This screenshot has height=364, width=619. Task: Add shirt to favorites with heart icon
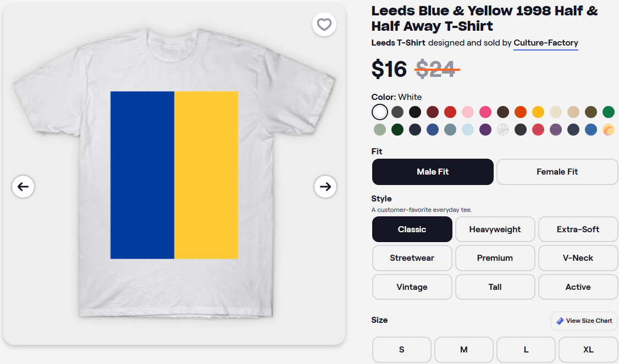324,25
